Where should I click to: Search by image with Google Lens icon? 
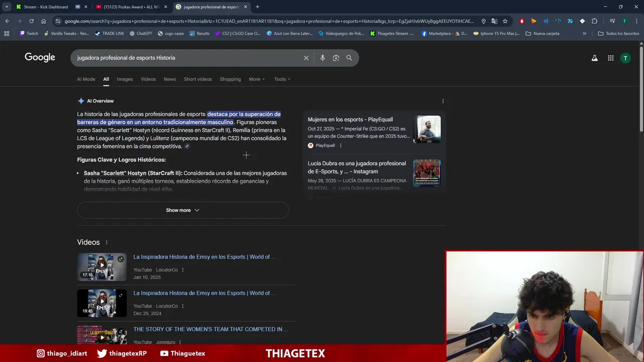336,58
